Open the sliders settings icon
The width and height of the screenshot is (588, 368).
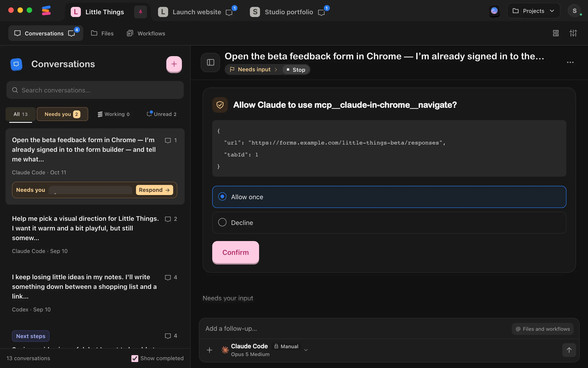[x=573, y=33]
